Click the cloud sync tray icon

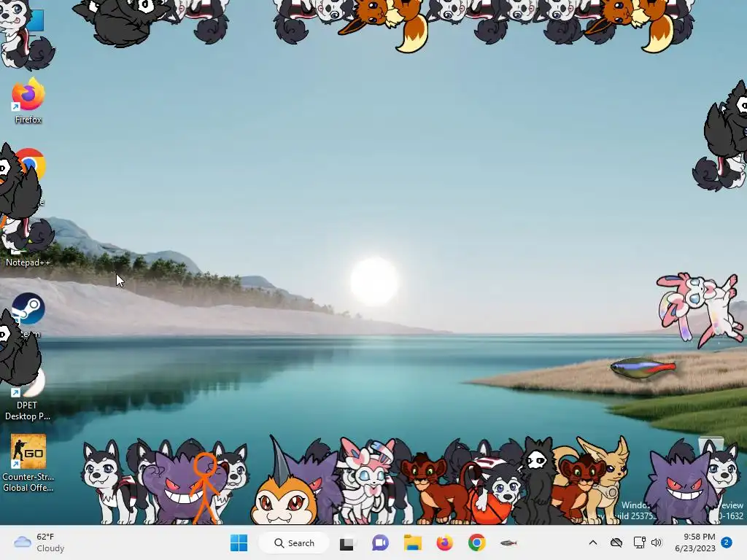[616, 542]
